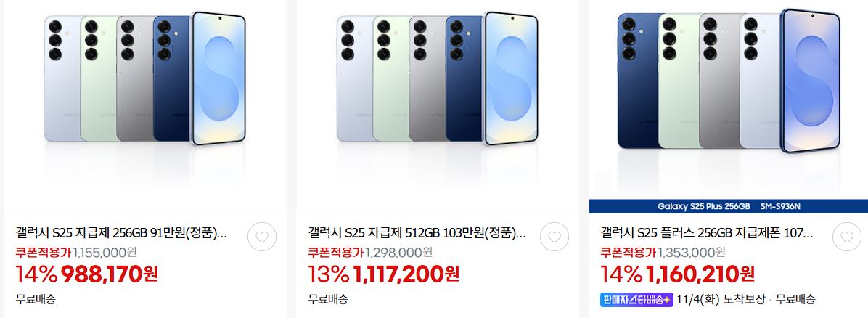View the Galaxy S25 Plus product image
The image size is (868, 318).
(729, 99)
